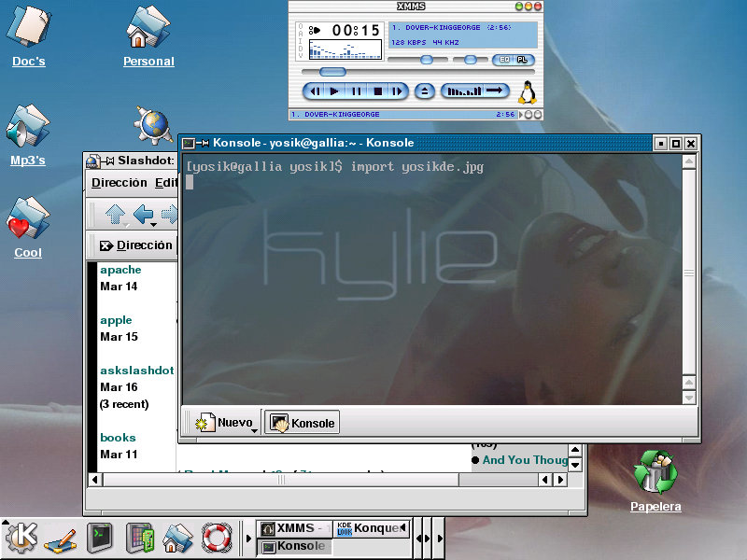Open the Nuevo dropdown arrow in Konsole
The width and height of the screenshot is (747, 560).
254,430
